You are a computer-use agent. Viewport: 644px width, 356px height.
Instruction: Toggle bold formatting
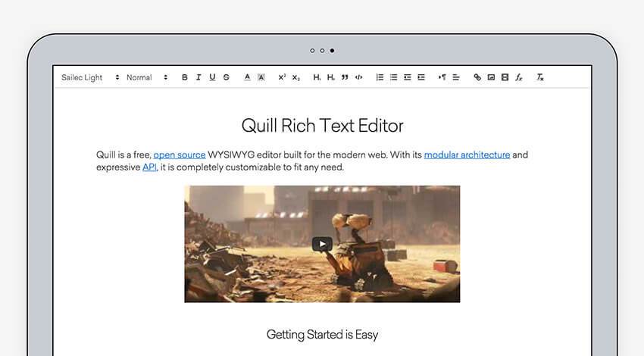(185, 77)
